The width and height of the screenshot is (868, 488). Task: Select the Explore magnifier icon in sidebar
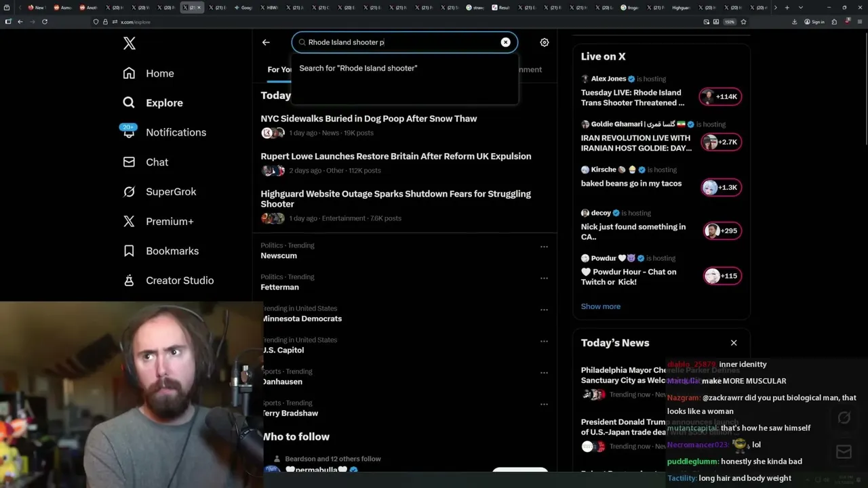[x=129, y=103]
